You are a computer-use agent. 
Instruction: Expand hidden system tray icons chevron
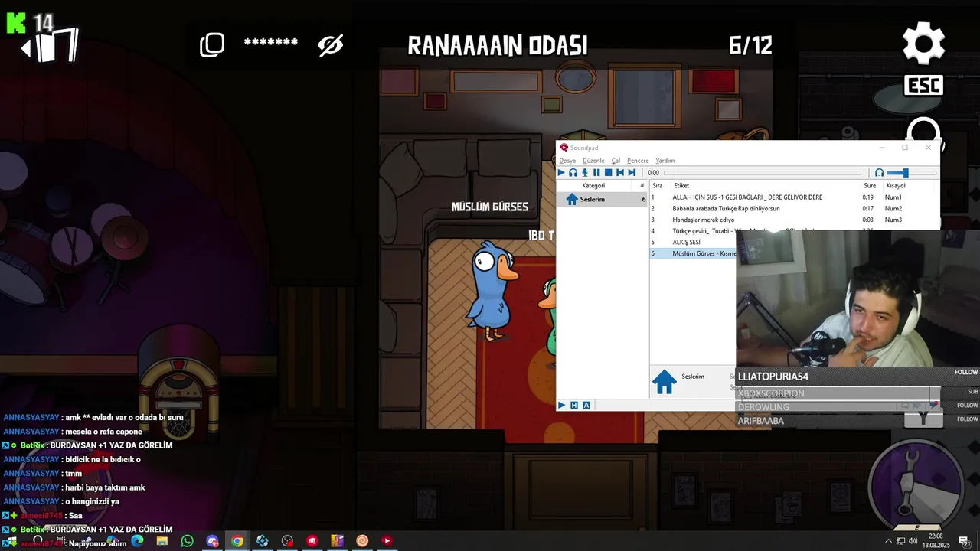888,541
